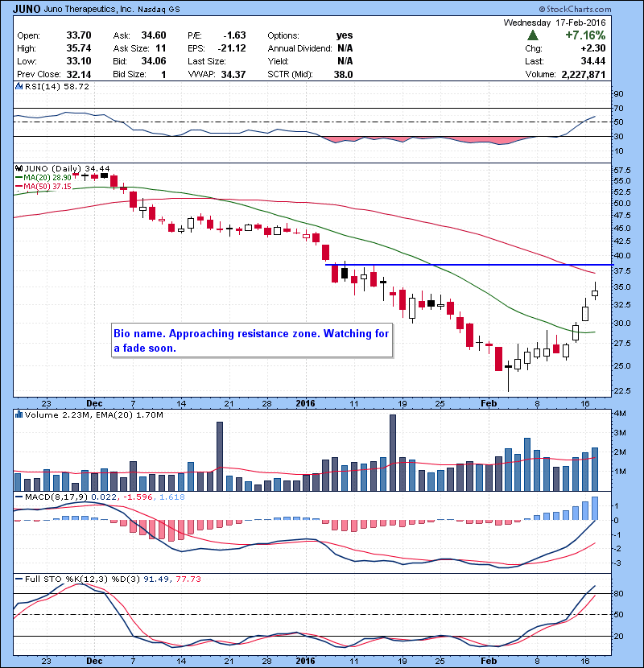Click the blue horizontal resistance line

(469, 265)
